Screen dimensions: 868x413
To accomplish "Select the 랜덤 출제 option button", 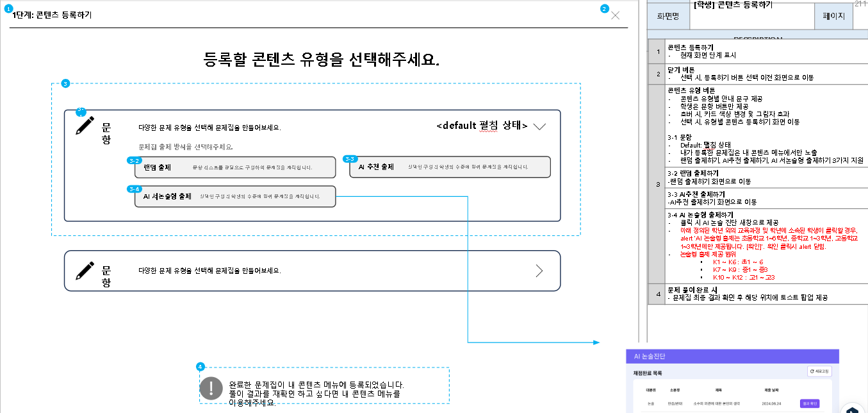I will tap(235, 167).
